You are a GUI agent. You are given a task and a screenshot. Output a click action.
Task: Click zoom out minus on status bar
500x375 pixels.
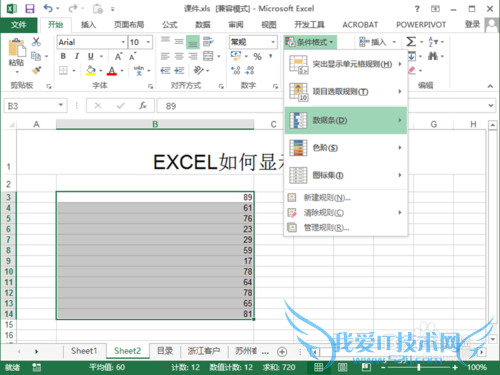tap(383, 367)
